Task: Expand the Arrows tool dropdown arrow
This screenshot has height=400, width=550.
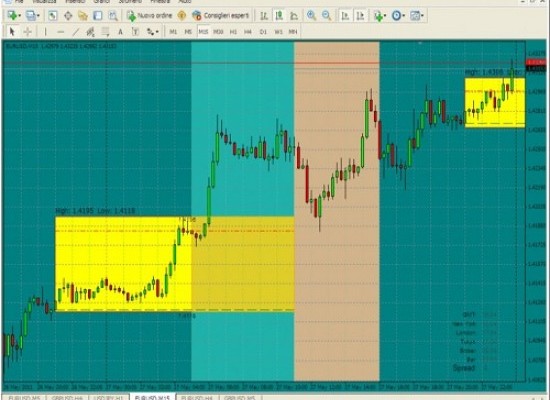Action: pyautogui.click(x=157, y=32)
